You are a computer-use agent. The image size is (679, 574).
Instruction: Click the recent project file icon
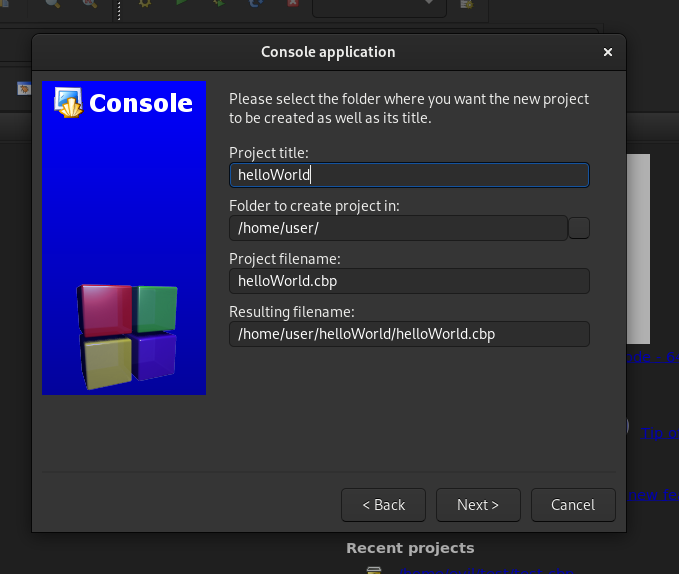point(374,569)
